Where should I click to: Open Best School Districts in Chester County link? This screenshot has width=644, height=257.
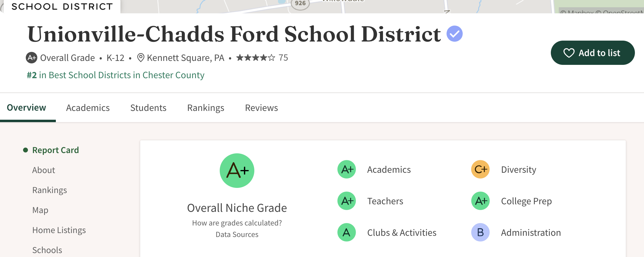(x=116, y=75)
